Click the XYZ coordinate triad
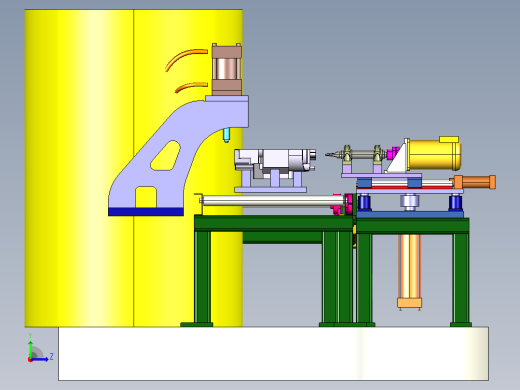 click(x=40, y=348)
